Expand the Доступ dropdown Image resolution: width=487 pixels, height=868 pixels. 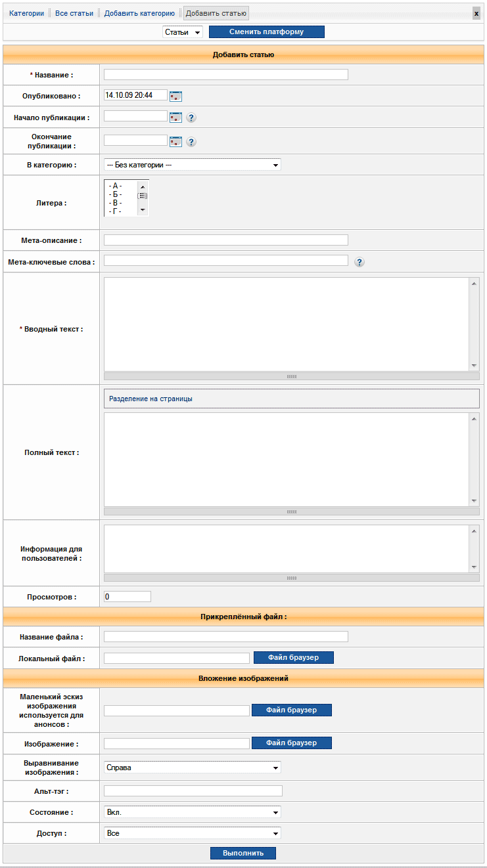coord(192,833)
